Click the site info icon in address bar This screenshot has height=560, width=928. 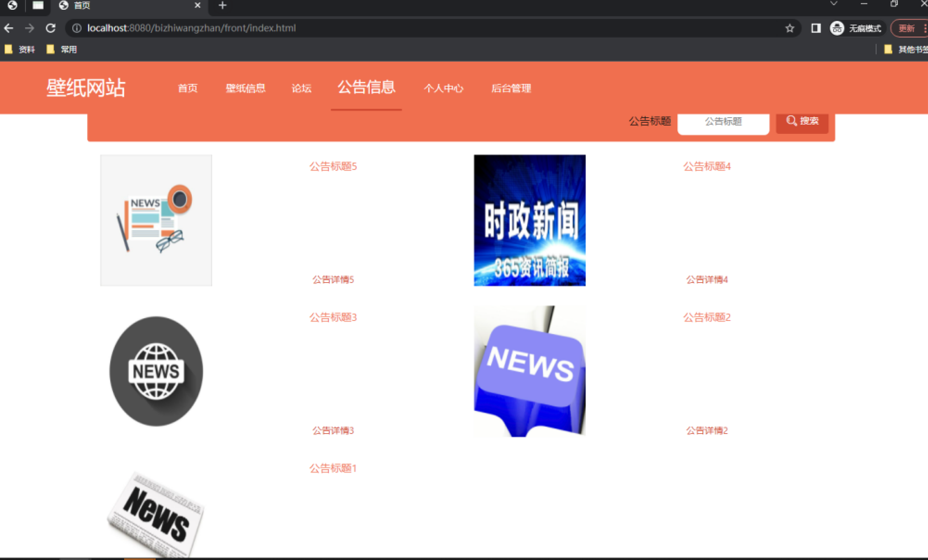(77, 28)
